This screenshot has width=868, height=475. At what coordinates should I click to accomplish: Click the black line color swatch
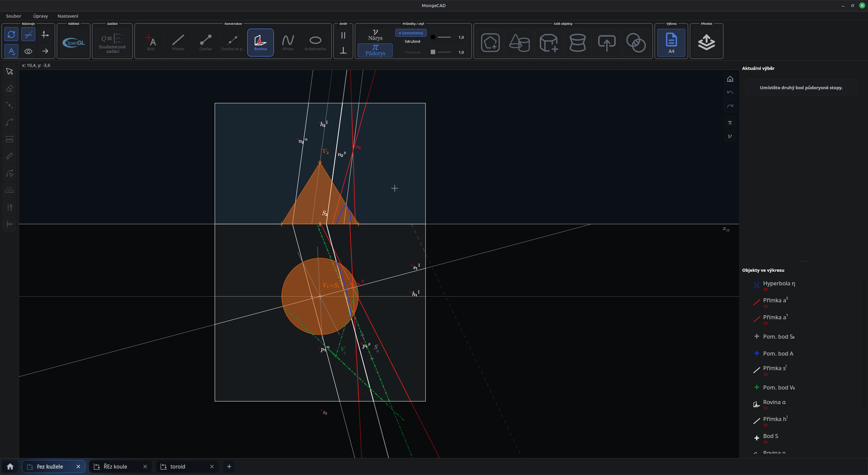pos(433,37)
